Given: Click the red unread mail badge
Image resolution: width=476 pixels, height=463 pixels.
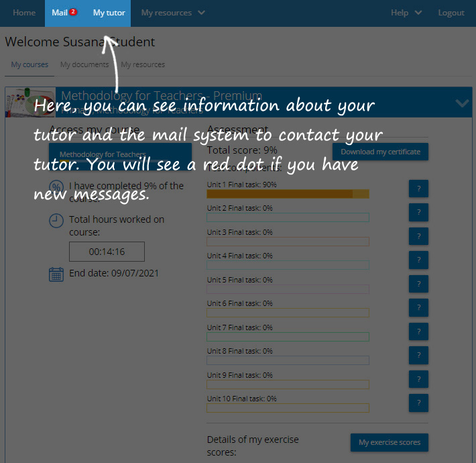Looking at the screenshot, I should coord(73,12).
